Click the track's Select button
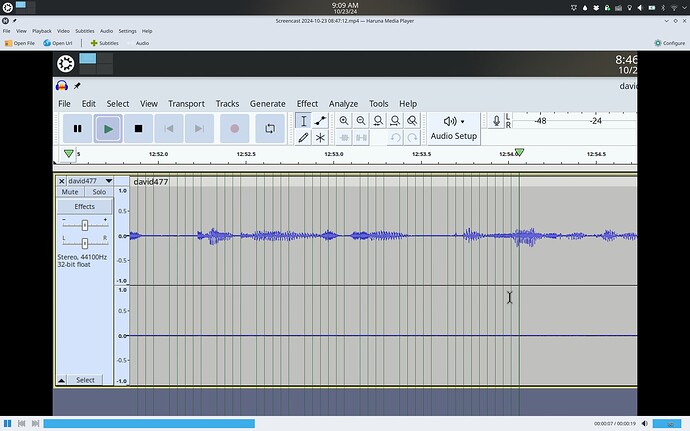This screenshot has height=431, width=690. pyautogui.click(x=85, y=380)
